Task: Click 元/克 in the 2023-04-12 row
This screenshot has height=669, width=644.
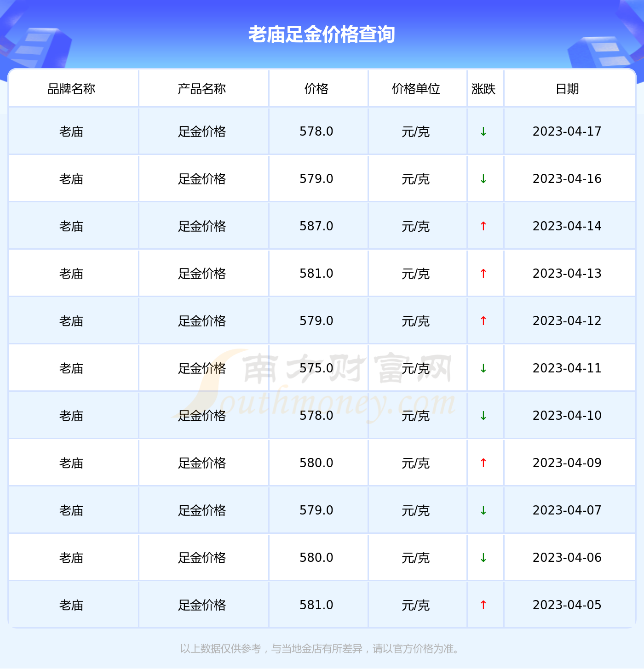Action: [x=416, y=321]
